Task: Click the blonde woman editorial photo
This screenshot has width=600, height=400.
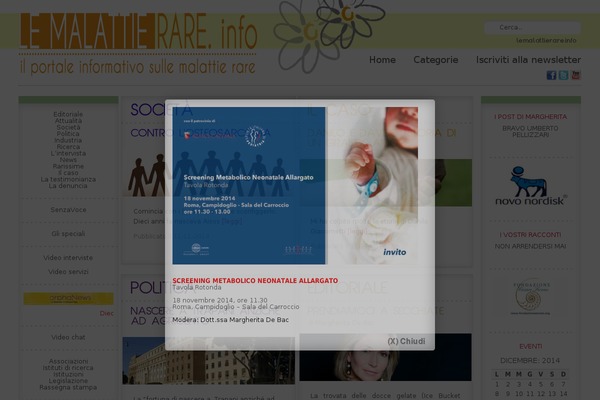Action: click(x=385, y=357)
